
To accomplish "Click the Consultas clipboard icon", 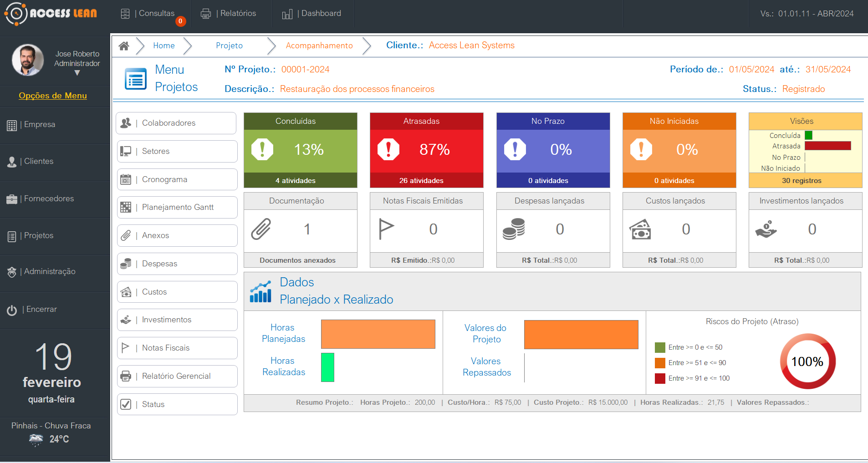I will coord(125,14).
